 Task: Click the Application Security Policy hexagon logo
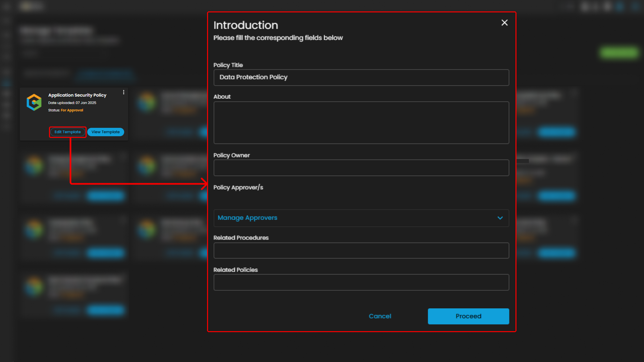click(x=34, y=102)
